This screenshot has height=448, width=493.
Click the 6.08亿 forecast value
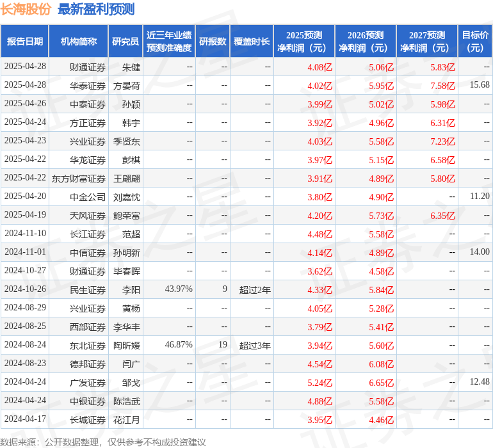pyautogui.click(x=381, y=364)
